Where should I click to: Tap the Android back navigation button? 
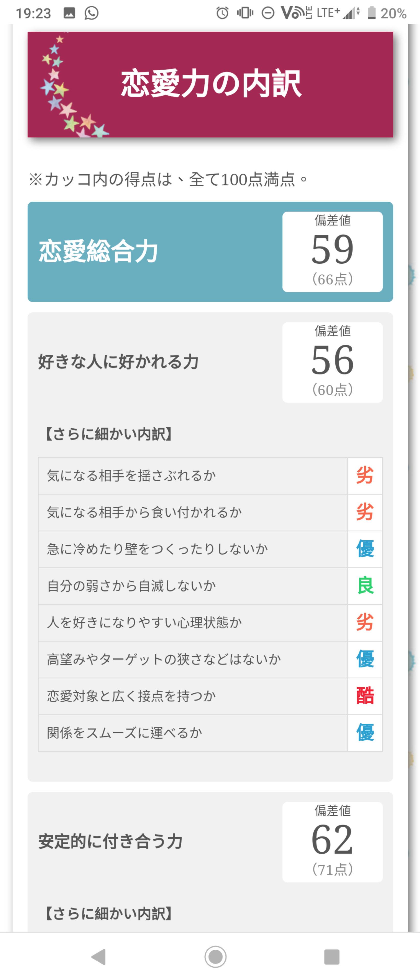99,957
